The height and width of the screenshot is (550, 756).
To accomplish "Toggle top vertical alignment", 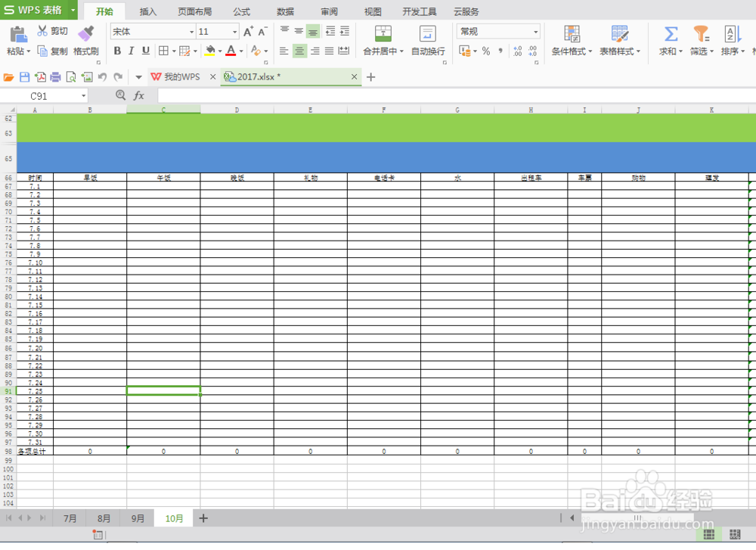I will tap(284, 31).
